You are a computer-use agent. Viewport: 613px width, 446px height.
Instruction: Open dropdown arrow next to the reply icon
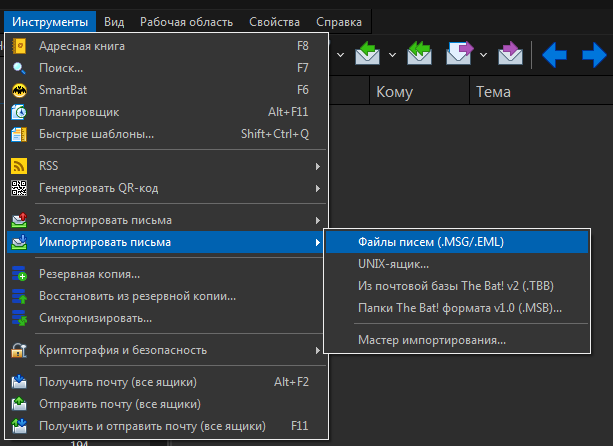tap(393, 55)
